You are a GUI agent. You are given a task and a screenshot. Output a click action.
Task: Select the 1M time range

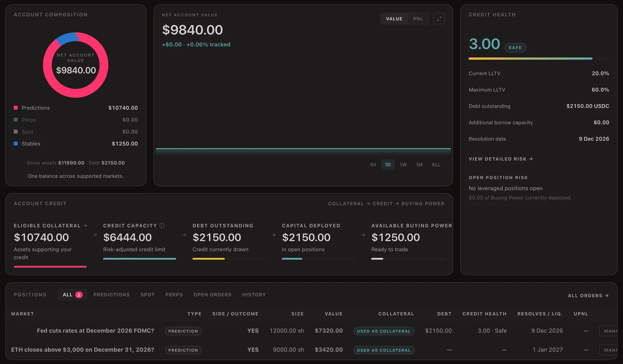(x=419, y=165)
